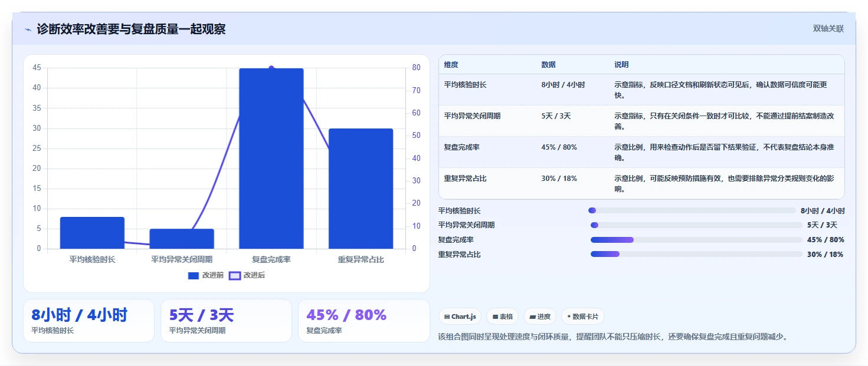Toggle the 改进后 legend item
The height and width of the screenshot is (366, 868).
[247, 275]
